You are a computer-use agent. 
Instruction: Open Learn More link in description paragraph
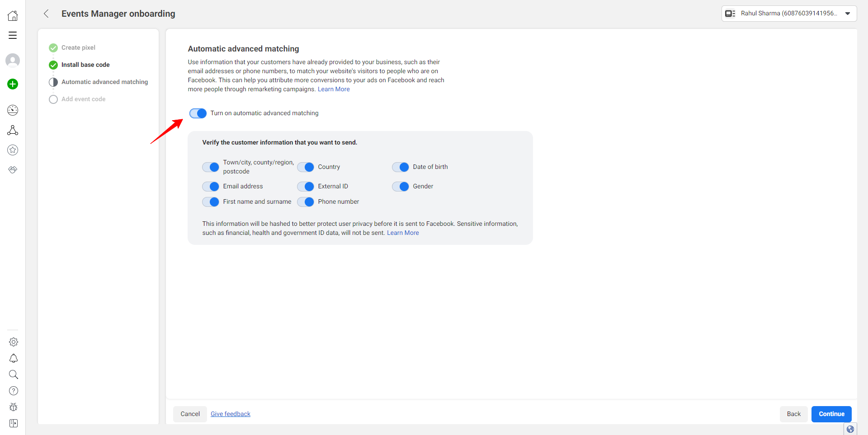coord(334,89)
